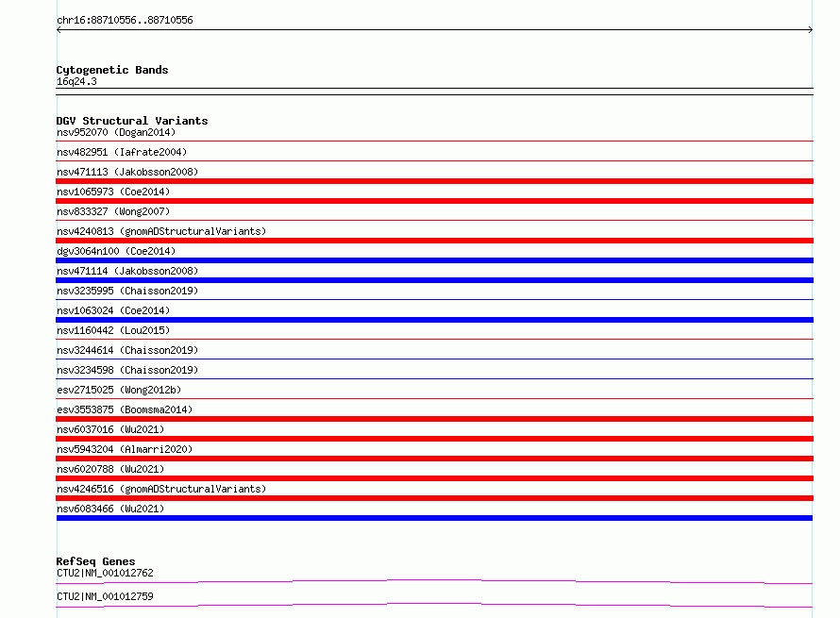Click dgv3064n100 (Coe2014) label
Screen dimensions: 840x618
pos(116,251)
